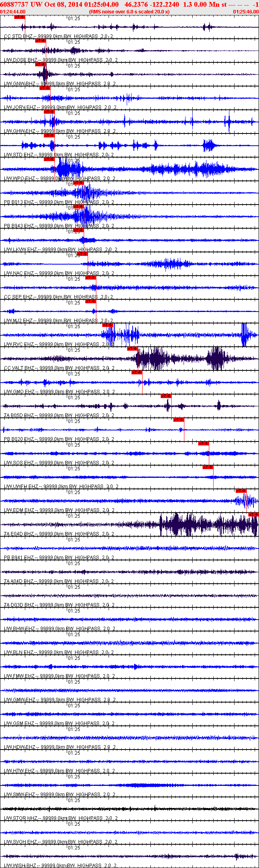Select the UW RVC EHZ trace label
Screen dimensions: 259x868
(x=59, y=344)
